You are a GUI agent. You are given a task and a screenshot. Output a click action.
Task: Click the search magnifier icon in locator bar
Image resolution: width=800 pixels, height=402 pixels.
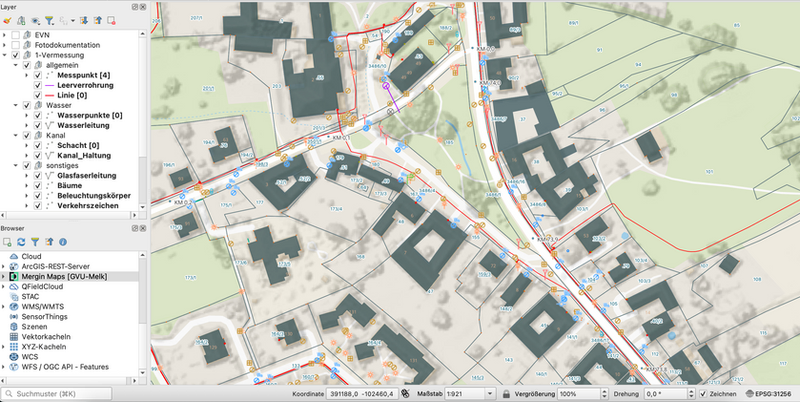pos(9,394)
